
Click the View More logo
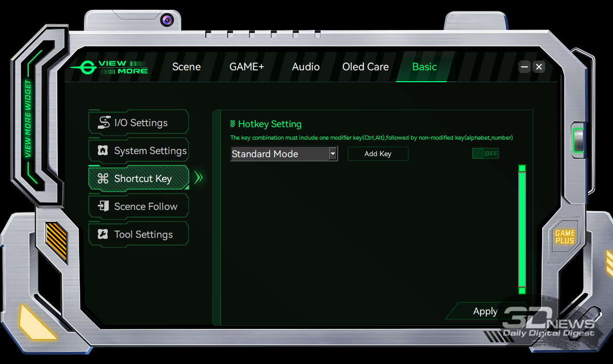point(110,67)
